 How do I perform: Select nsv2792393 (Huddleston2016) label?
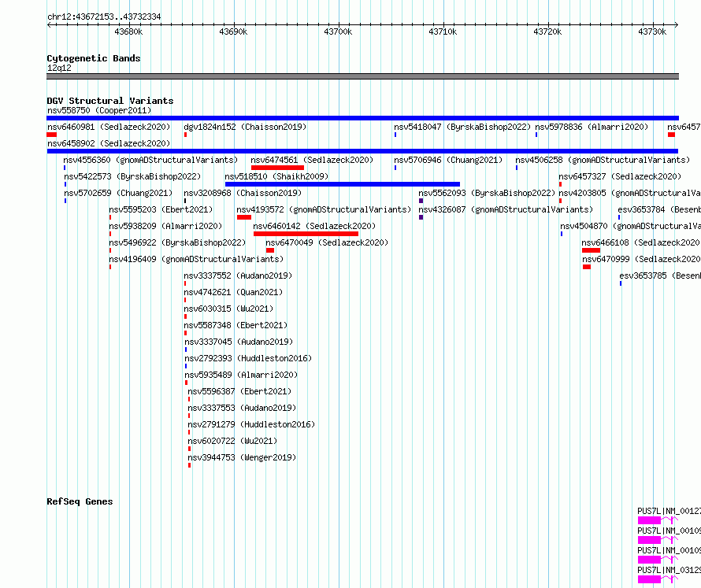[x=248, y=358]
